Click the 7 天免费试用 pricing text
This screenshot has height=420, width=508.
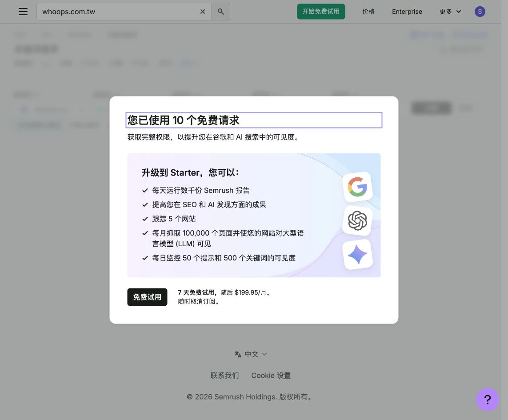tap(224, 292)
